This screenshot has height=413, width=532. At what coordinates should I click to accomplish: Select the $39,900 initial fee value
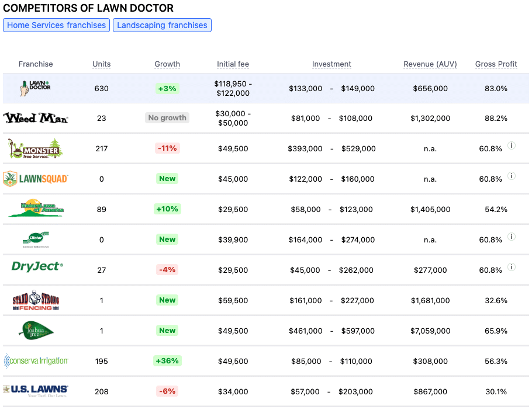[233, 240]
